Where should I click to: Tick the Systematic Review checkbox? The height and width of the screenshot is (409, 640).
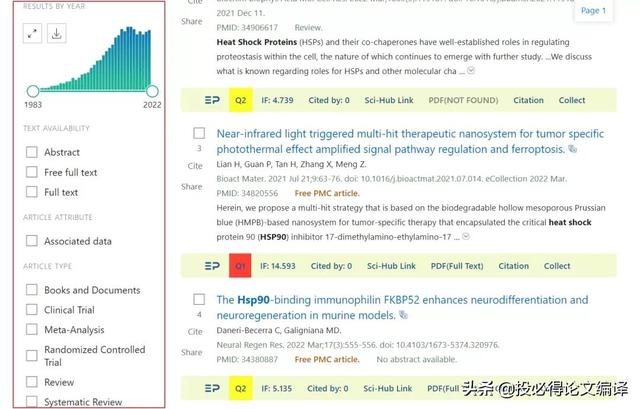point(31,401)
